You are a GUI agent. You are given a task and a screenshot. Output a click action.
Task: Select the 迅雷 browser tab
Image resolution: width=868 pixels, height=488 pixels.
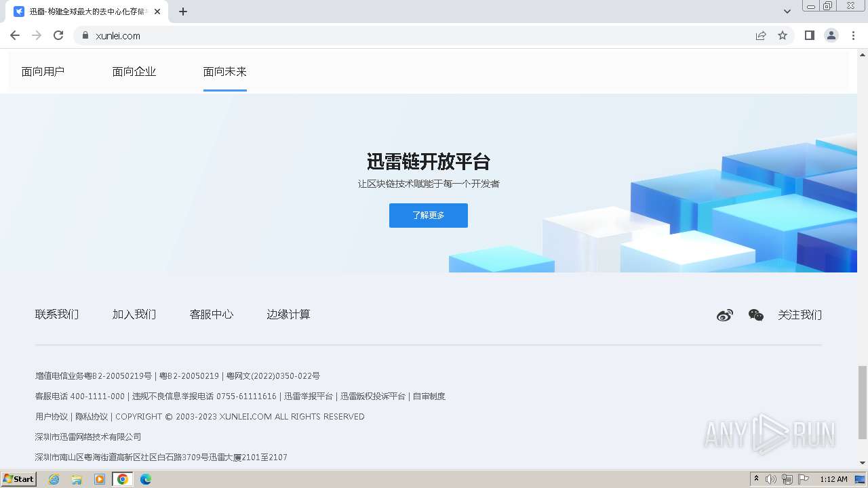[x=87, y=12]
